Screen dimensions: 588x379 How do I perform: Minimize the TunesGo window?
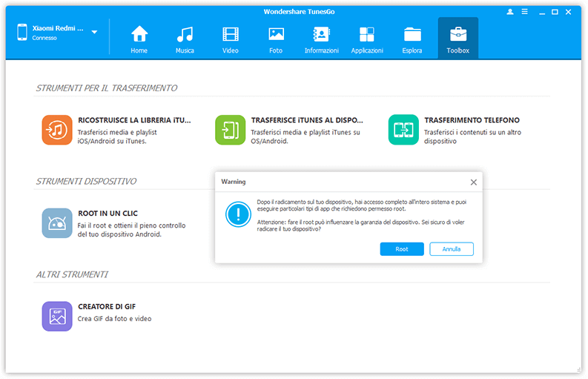point(542,13)
